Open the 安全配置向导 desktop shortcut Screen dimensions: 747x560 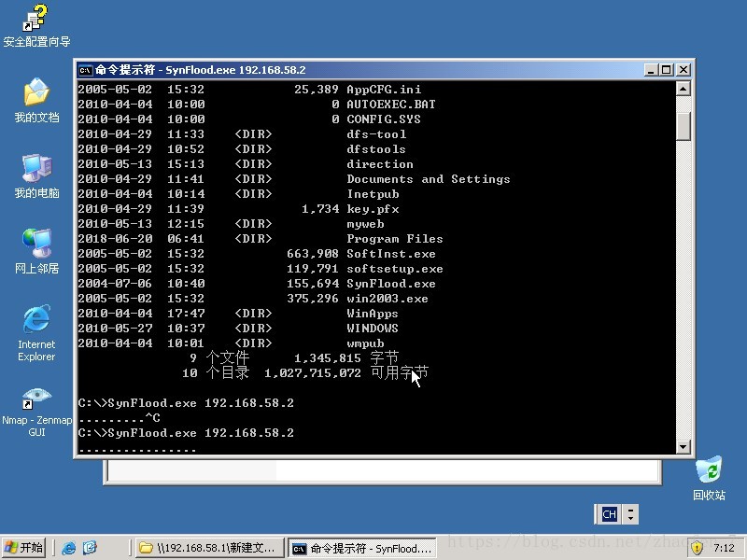36,26
